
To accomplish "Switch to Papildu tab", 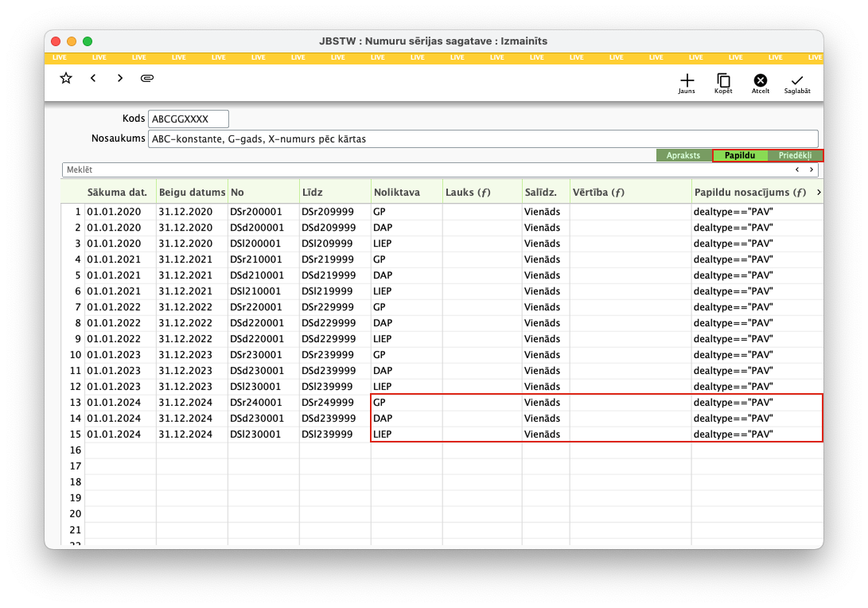I will pos(740,156).
